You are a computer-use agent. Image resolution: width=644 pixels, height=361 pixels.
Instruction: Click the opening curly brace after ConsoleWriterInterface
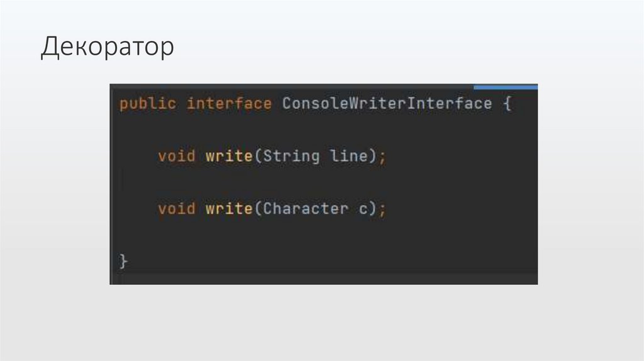[507, 104]
